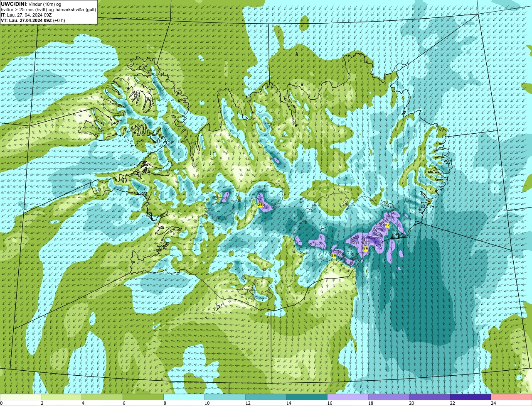Click the 10–12 m/s turquoise legend swatch
Screen dimensions: 532x406
pos(225,397)
